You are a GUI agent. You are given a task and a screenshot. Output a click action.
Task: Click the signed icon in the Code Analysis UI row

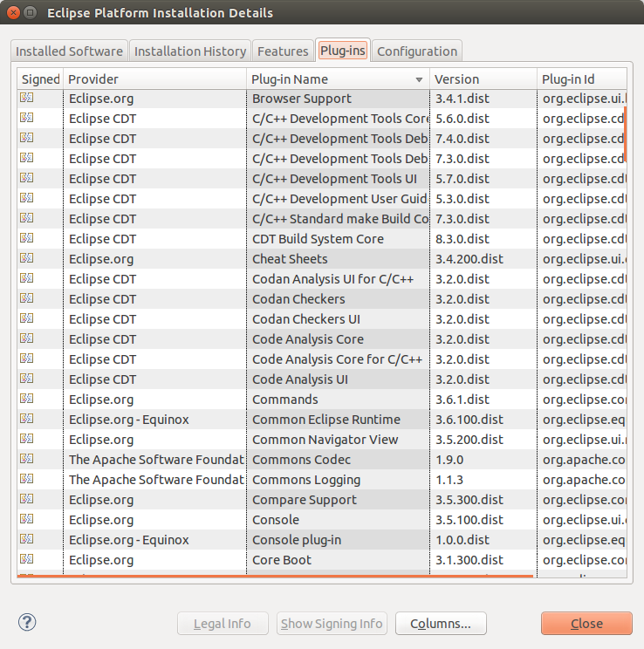[26, 379]
